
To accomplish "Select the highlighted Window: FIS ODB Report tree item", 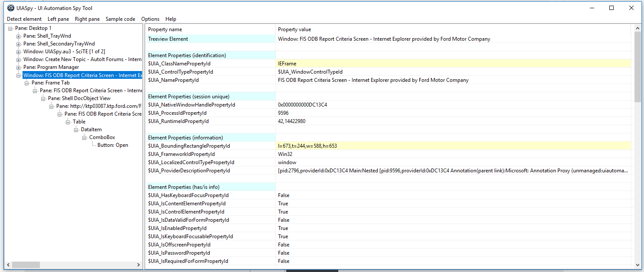I will coord(82,75).
